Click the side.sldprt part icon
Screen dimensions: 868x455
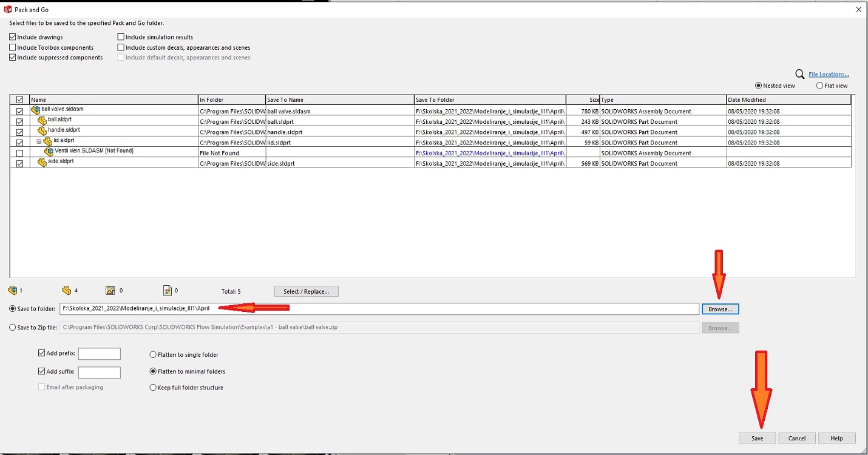pyautogui.click(x=42, y=163)
